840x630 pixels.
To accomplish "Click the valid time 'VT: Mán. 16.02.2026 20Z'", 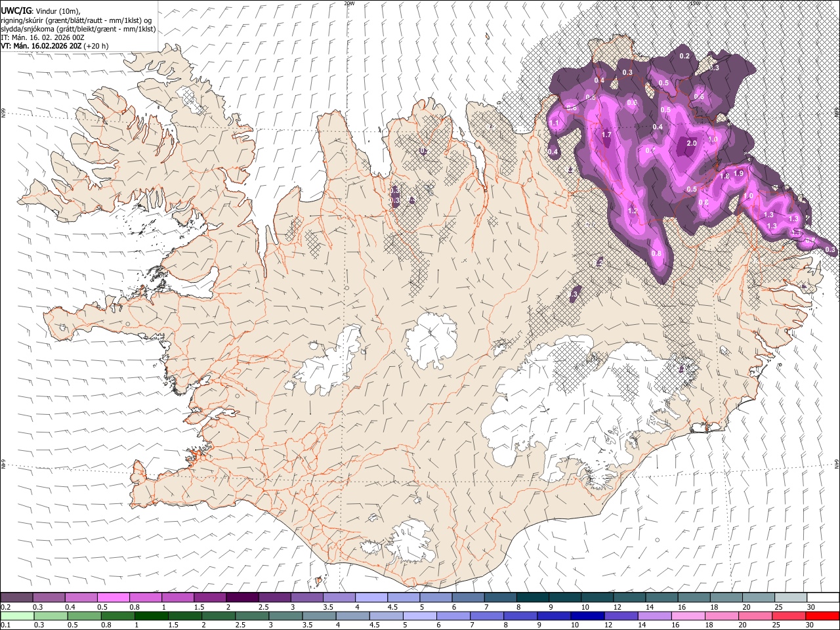I will click(x=41, y=46).
